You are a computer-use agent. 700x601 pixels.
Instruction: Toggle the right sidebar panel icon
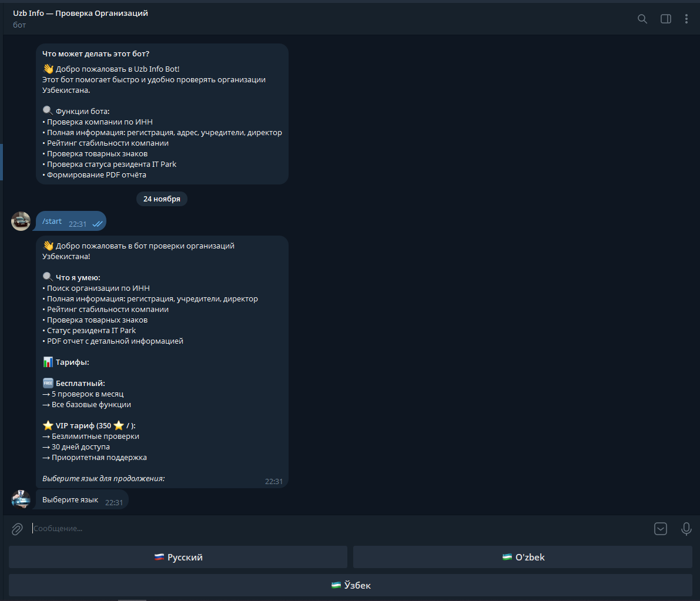tap(666, 19)
